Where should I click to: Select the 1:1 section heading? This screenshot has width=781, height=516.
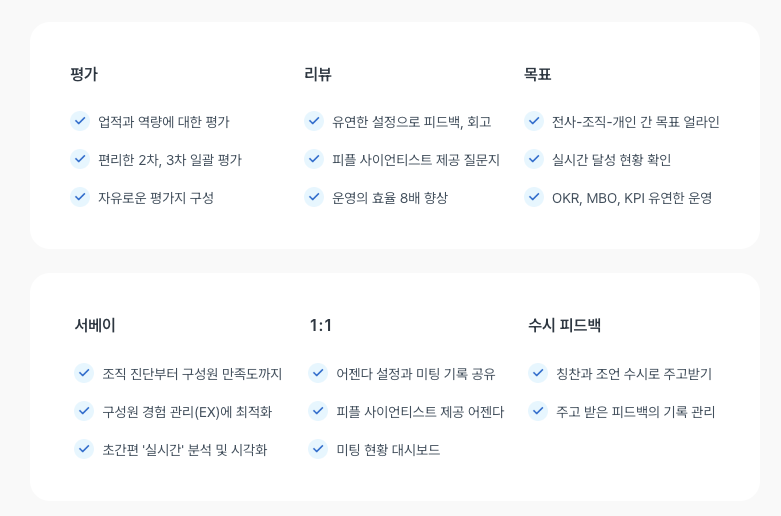320,325
